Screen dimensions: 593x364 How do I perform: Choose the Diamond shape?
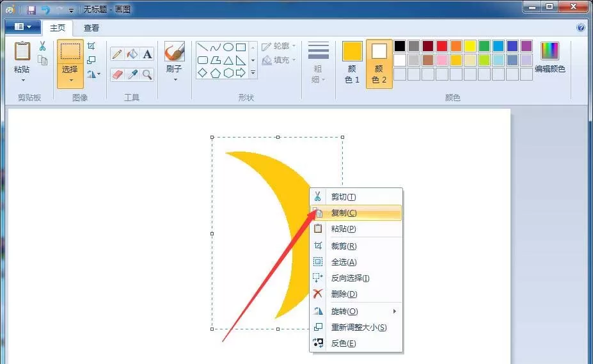tap(203, 73)
